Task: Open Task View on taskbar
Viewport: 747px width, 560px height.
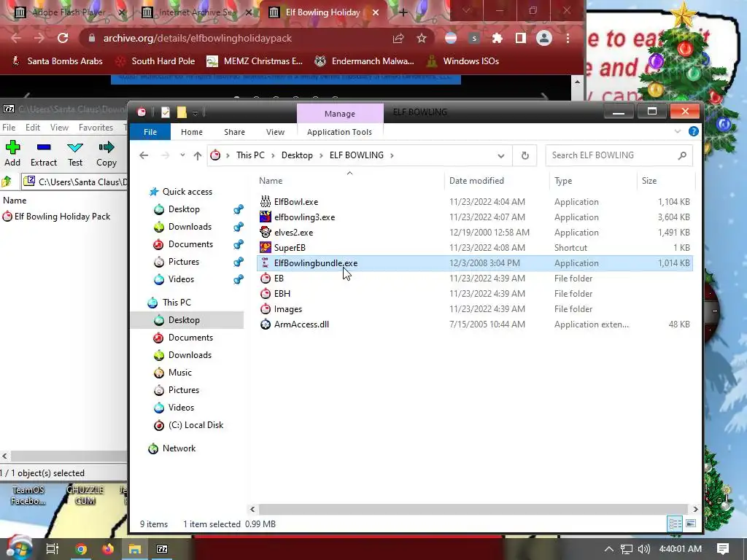Action: 53,549
